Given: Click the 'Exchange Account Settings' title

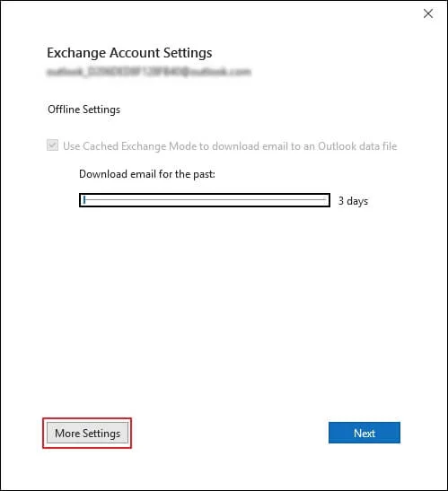Looking at the screenshot, I should [x=129, y=53].
